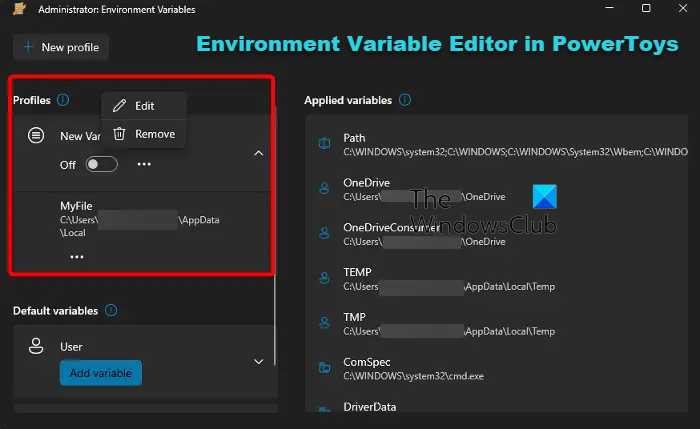The image size is (700, 429).
Task: Click the OneDrive variable user icon
Action: [323, 189]
